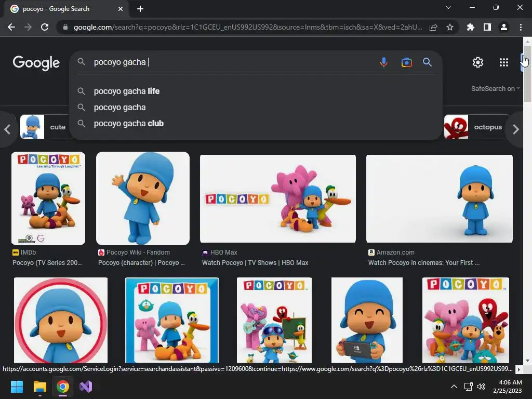The height and width of the screenshot is (399, 532).
Task: Select the pocoyo - Google Search tab
Action: [66, 9]
